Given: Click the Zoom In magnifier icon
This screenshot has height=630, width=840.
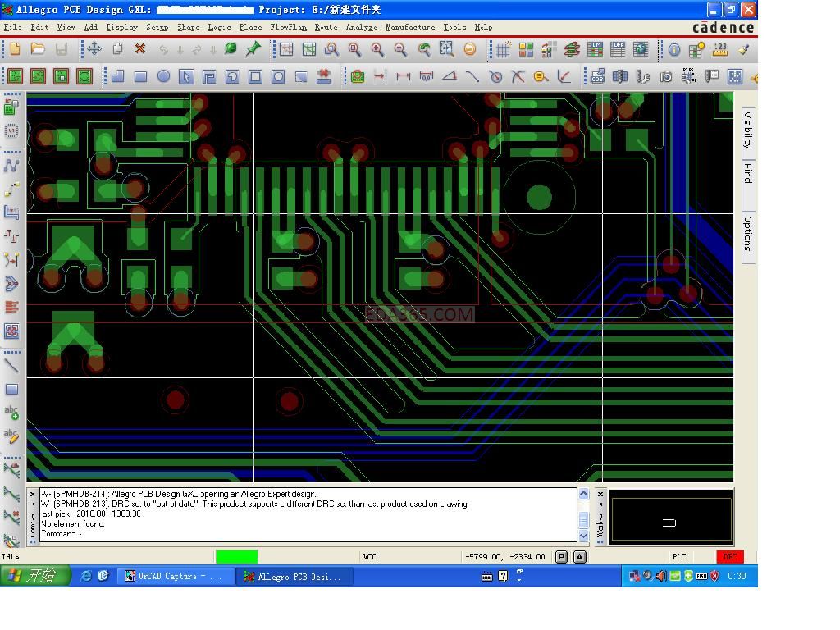Looking at the screenshot, I should [377, 49].
